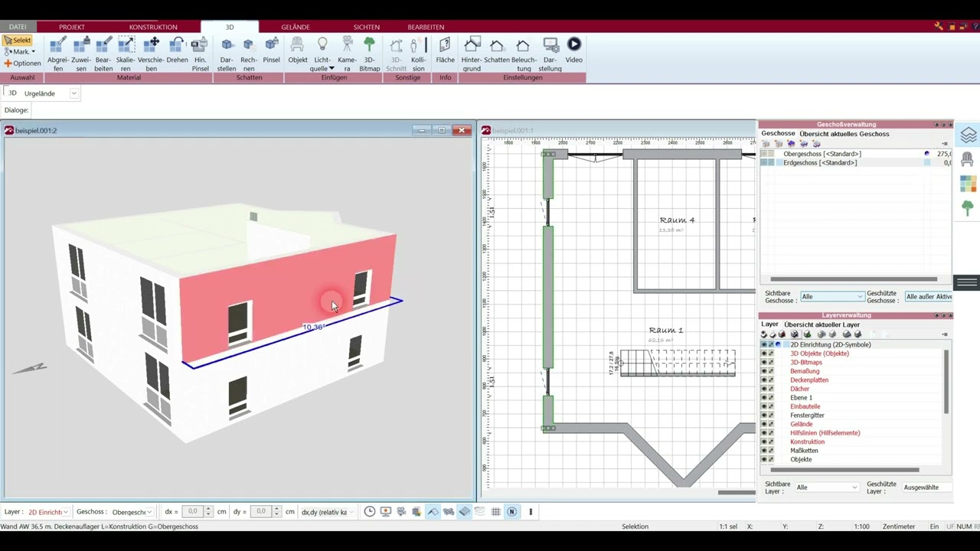Image resolution: width=980 pixels, height=551 pixels.
Task: Click the Zuweisen material tool
Action: (81, 54)
